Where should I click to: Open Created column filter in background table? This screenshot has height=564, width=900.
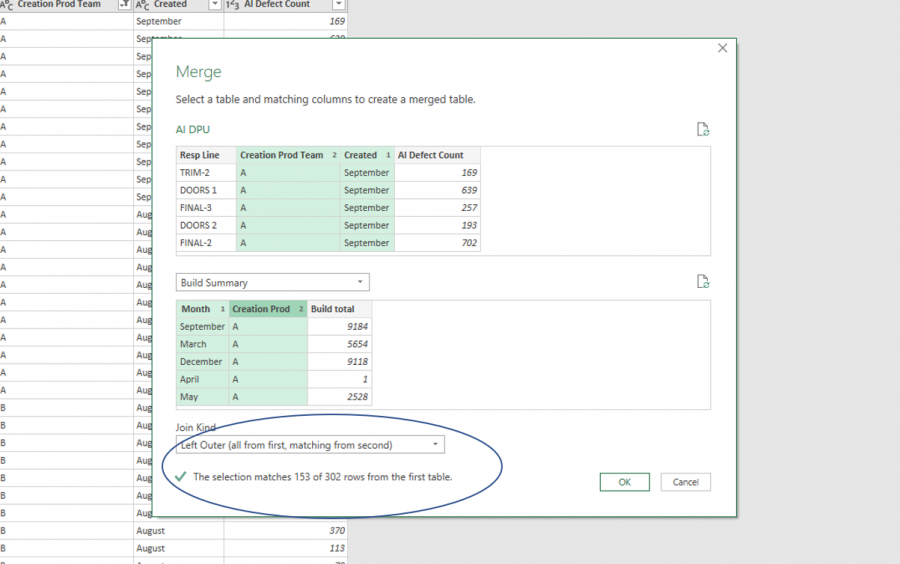(215, 5)
